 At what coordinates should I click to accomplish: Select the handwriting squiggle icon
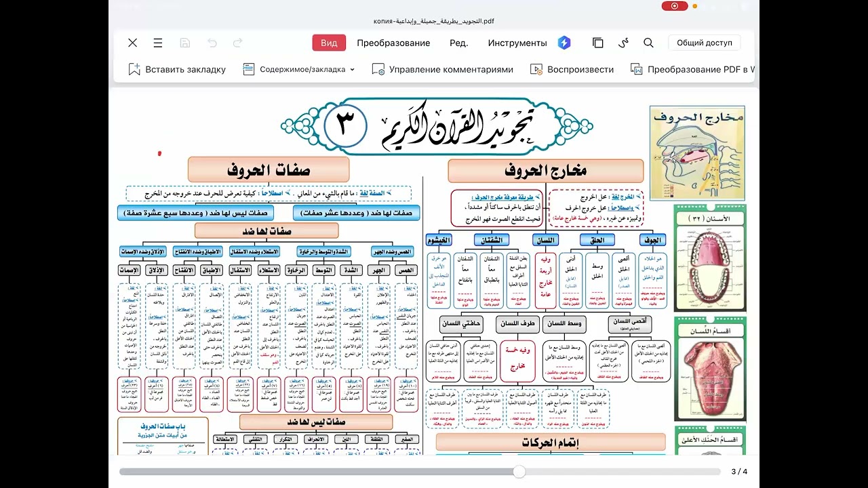click(x=623, y=43)
